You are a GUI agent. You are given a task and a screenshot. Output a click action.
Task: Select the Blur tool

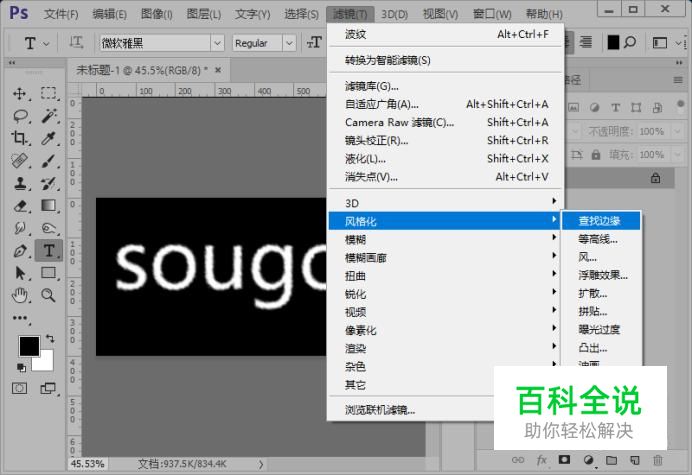(19, 228)
